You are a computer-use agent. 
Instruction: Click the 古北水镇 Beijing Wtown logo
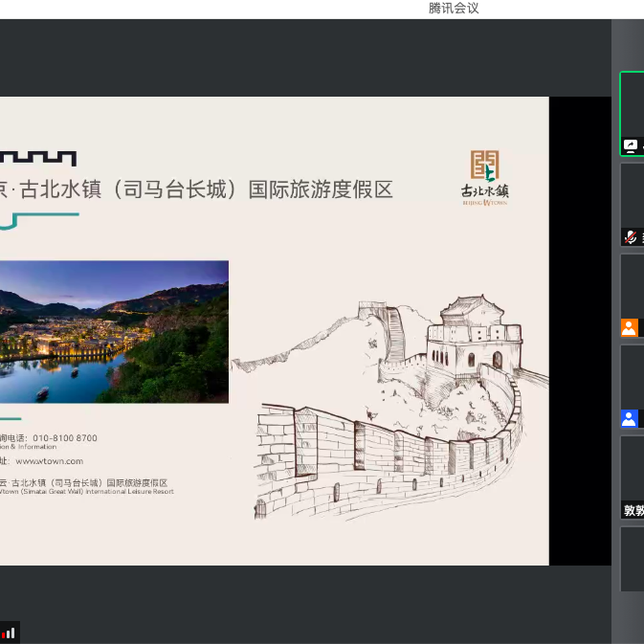484,178
